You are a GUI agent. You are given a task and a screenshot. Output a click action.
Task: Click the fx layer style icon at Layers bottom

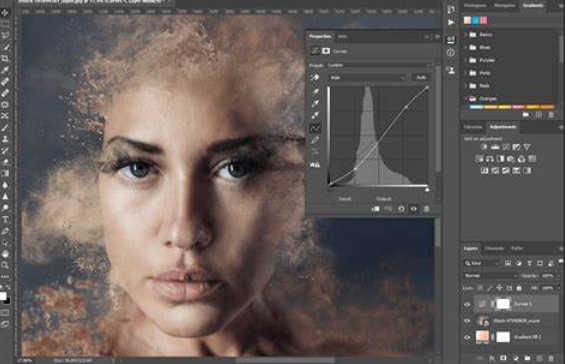coord(492,358)
